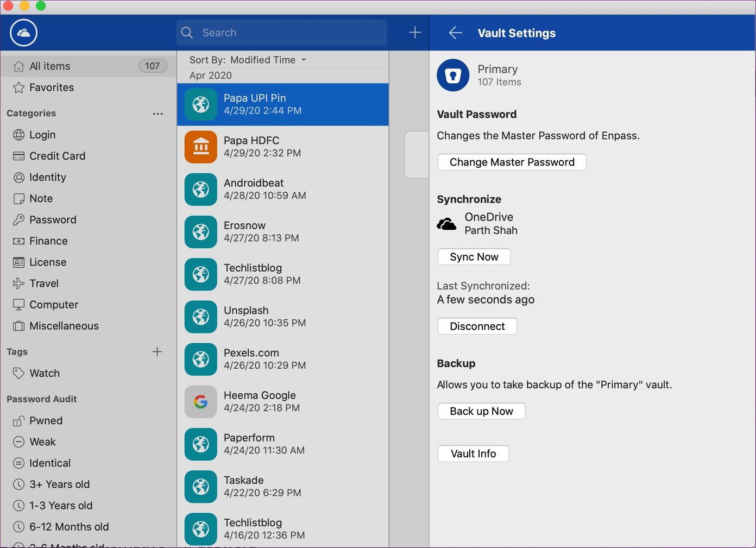Screen dimensions: 756x548
Task: Click the OneDrive cloud icon
Action: pos(447,224)
